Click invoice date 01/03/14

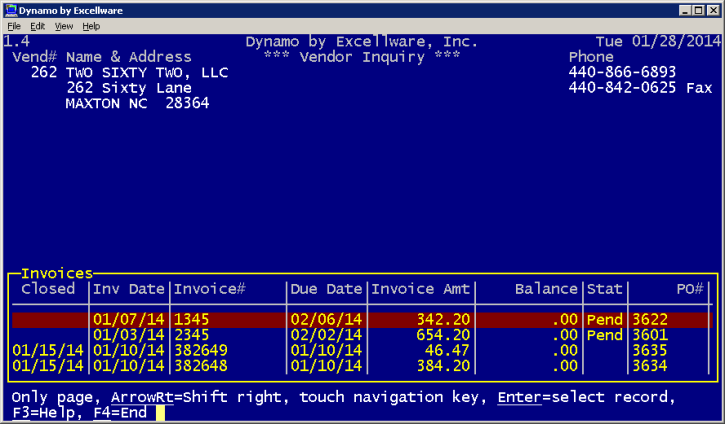click(129, 335)
